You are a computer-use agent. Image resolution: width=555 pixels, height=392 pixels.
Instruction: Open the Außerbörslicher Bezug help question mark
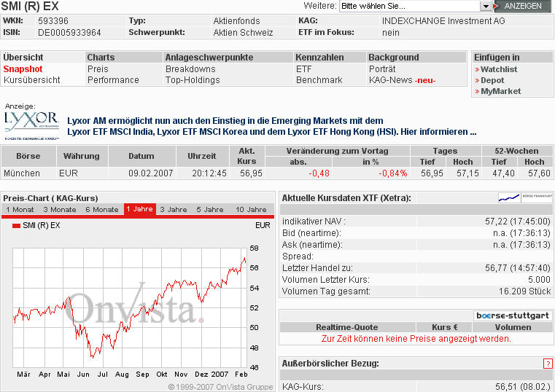tap(547, 364)
